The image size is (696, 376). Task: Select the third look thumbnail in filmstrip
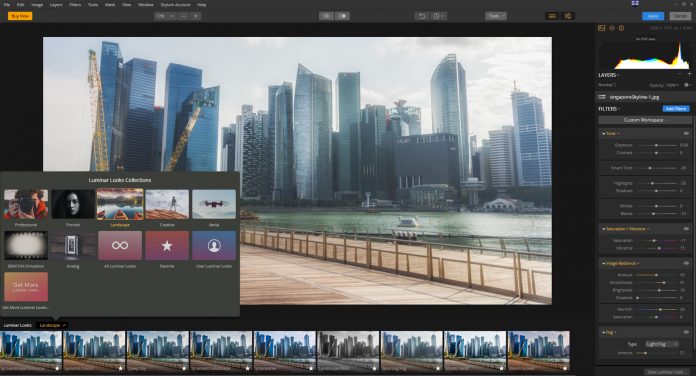click(158, 351)
